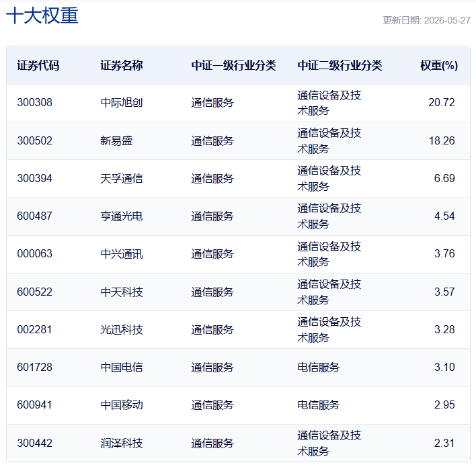Click weight value 3.76
The width and height of the screenshot is (476, 467).
(444, 254)
